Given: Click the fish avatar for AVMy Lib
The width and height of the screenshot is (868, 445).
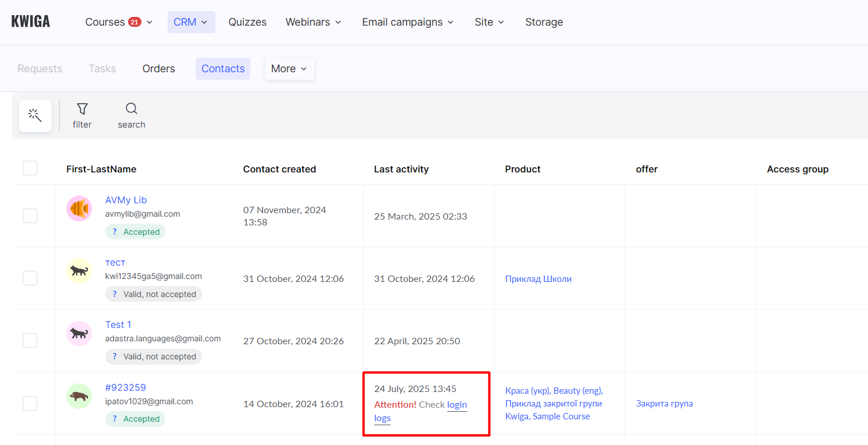Looking at the screenshot, I should [x=79, y=209].
